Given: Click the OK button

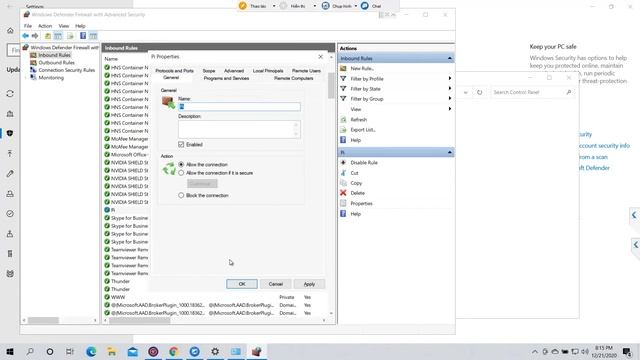Looking at the screenshot, I should 242,284.
